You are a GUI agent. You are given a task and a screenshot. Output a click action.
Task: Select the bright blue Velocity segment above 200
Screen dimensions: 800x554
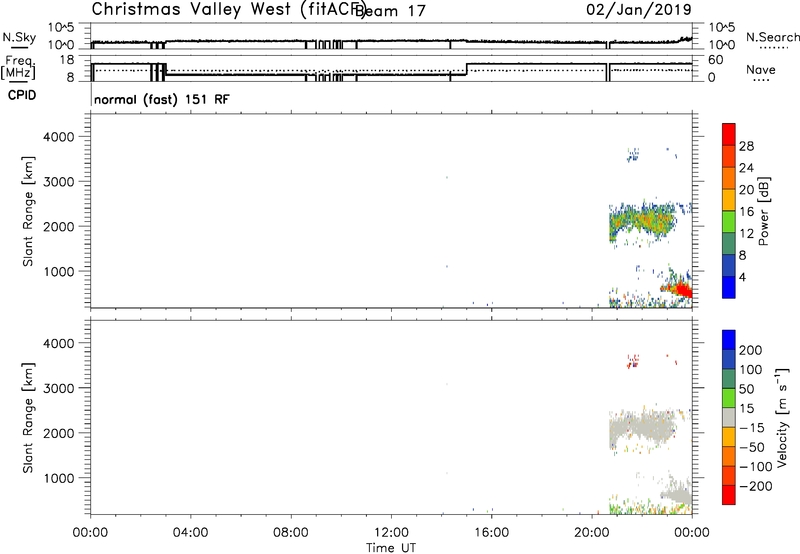coord(729,340)
